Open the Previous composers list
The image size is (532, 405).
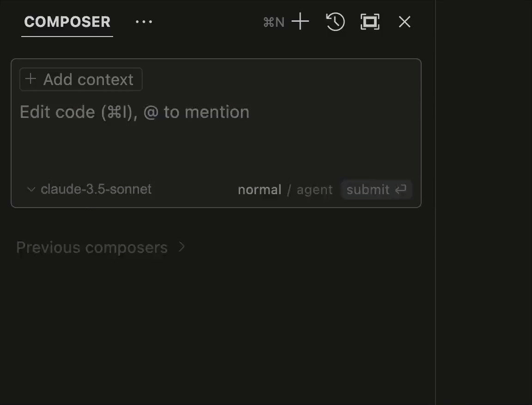click(92, 247)
